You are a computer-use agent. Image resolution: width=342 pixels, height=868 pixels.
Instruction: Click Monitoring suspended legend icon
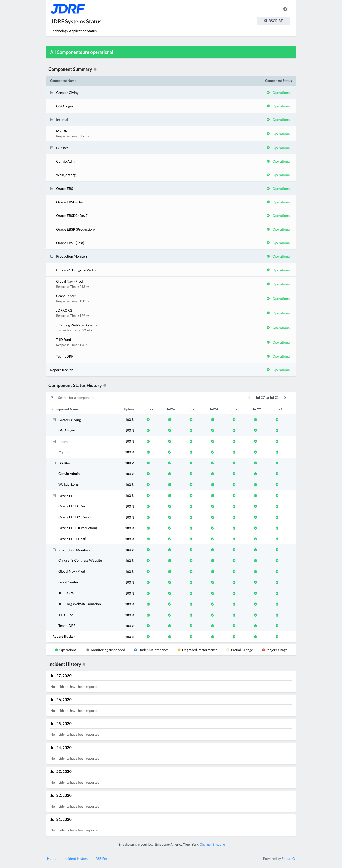(x=88, y=650)
